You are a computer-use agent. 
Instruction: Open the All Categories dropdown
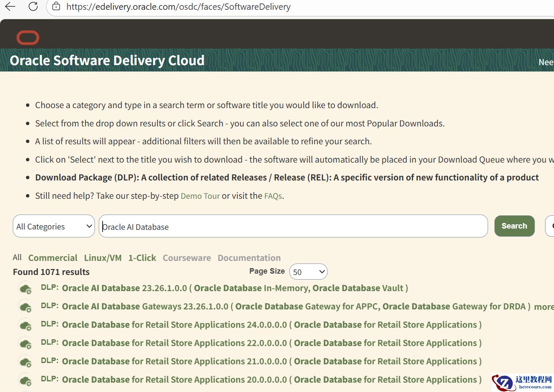pyautogui.click(x=54, y=226)
